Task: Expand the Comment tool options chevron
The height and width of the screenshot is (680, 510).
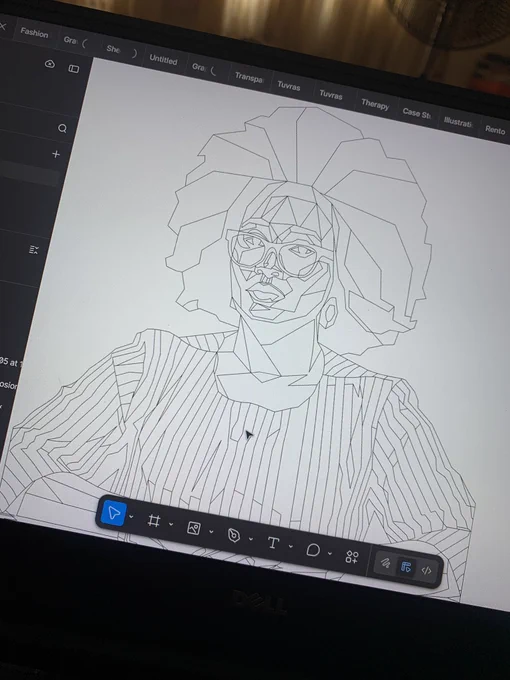Action: coord(330,554)
